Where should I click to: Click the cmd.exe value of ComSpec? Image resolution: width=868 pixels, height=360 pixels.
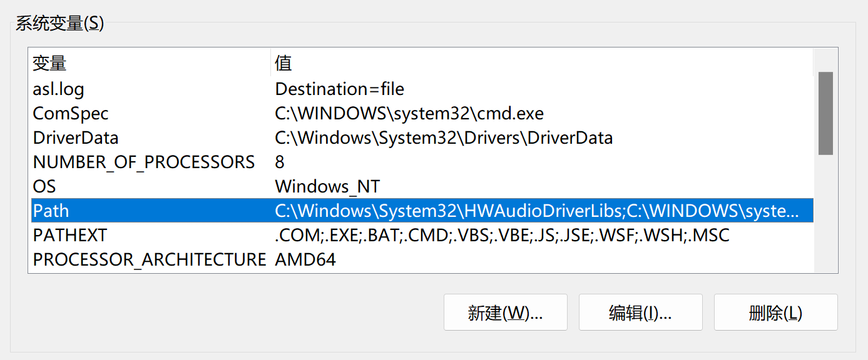click(409, 113)
